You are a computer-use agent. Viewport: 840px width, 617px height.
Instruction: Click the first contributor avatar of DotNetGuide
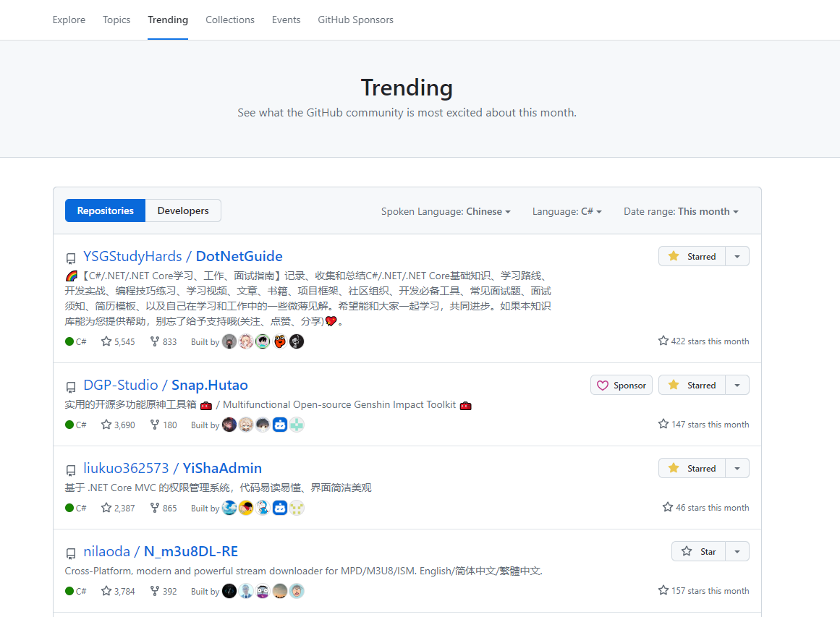(229, 341)
